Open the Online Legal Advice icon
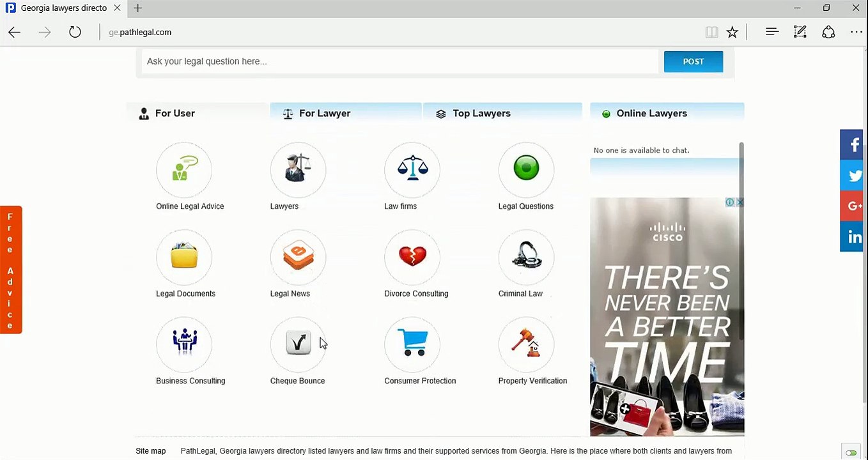868x460 pixels. coord(184,170)
